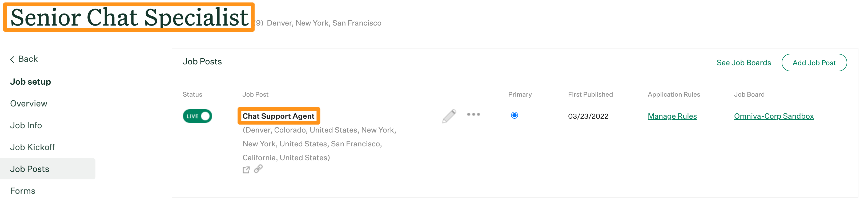Select Job Posts in the sidebar
Image resolution: width=868 pixels, height=206 pixels.
30,169
